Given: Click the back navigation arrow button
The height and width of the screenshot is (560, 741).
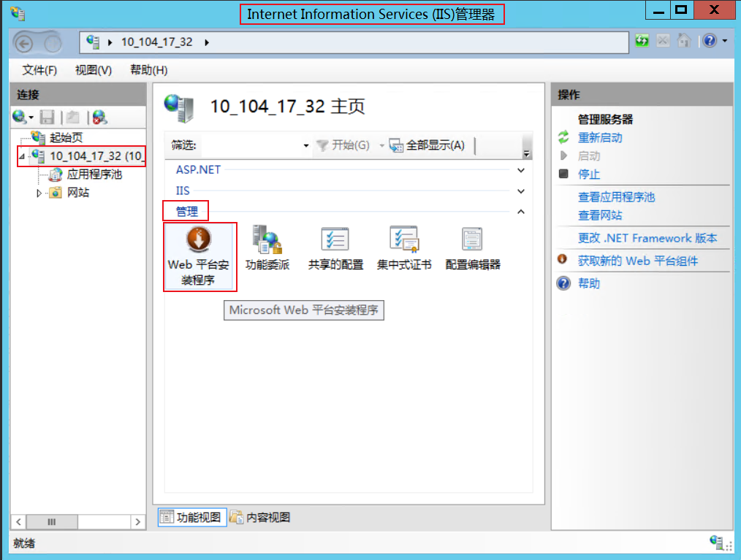Looking at the screenshot, I should coord(24,44).
